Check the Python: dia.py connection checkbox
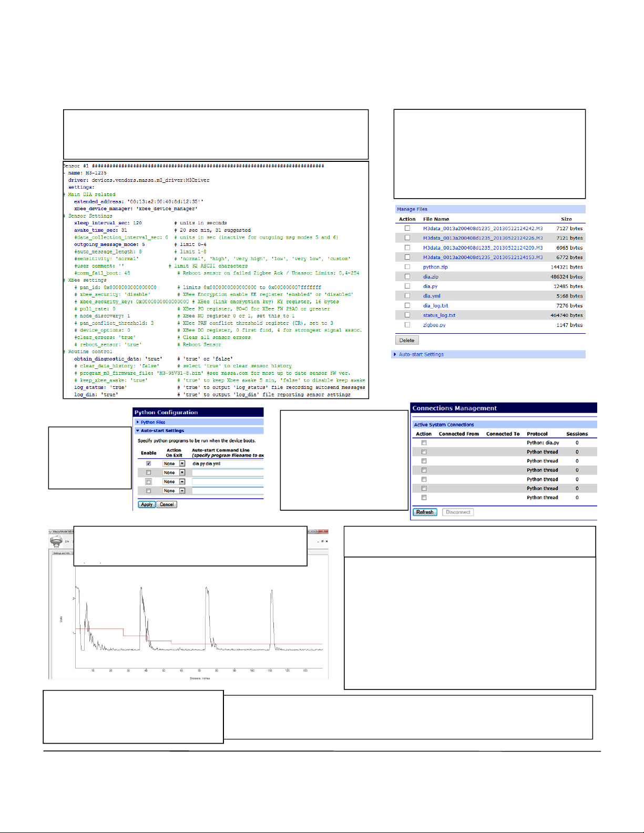Image resolution: width=644 pixels, height=833 pixels. [424, 443]
